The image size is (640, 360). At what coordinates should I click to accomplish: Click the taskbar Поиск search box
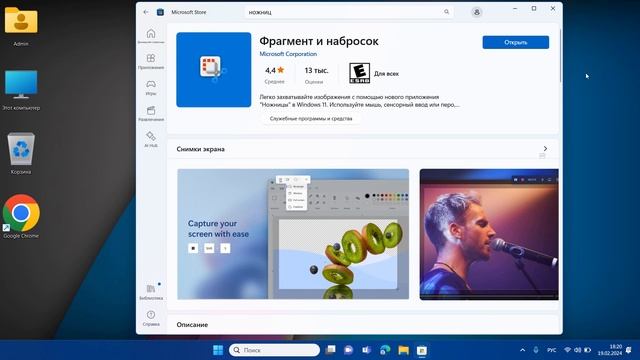274,350
